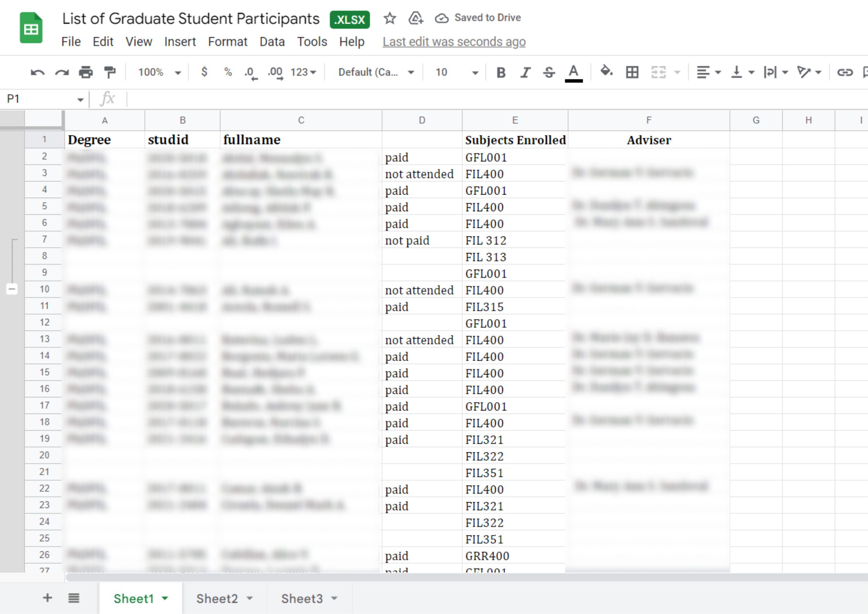Viewport: 868px width, 614px height.
Task: Star this document
Action: point(390,18)
